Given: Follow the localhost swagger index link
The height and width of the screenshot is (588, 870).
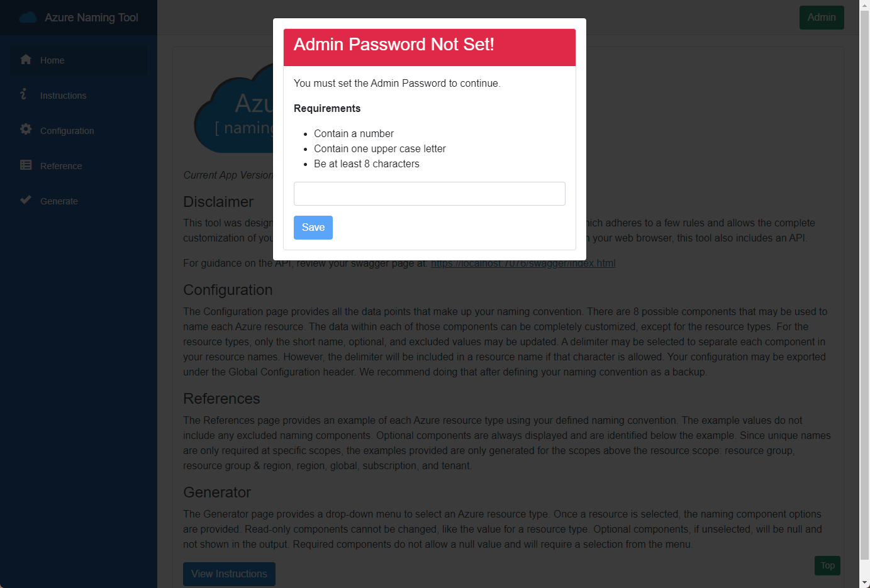Looking at the screenshot, I should [523, 263].
